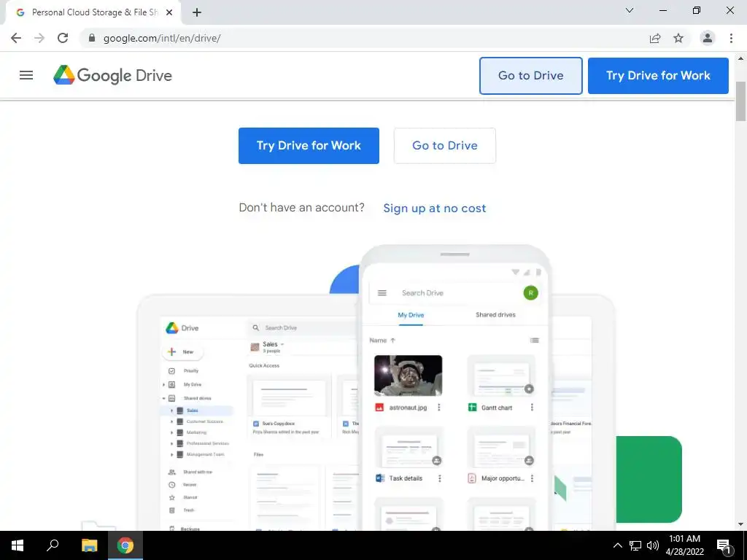Go back to previous page
Screen dimensions: 747x560
(x=16, y=38)
